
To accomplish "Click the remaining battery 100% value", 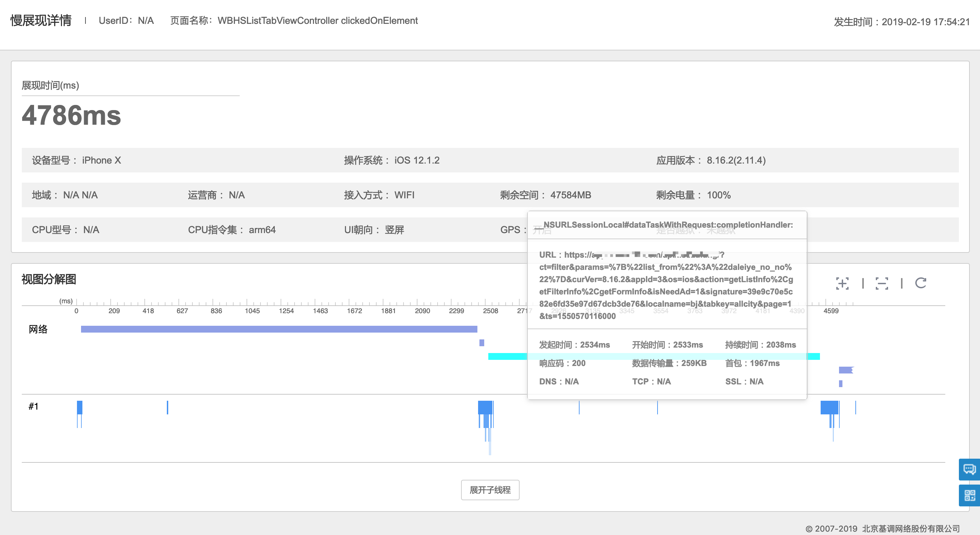I will 718,195.
